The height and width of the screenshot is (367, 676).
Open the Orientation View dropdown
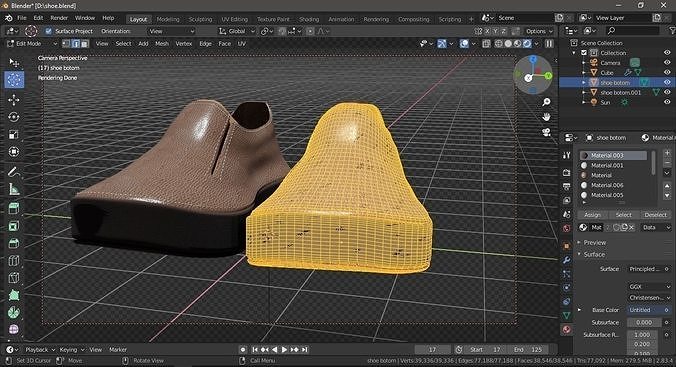171,31
